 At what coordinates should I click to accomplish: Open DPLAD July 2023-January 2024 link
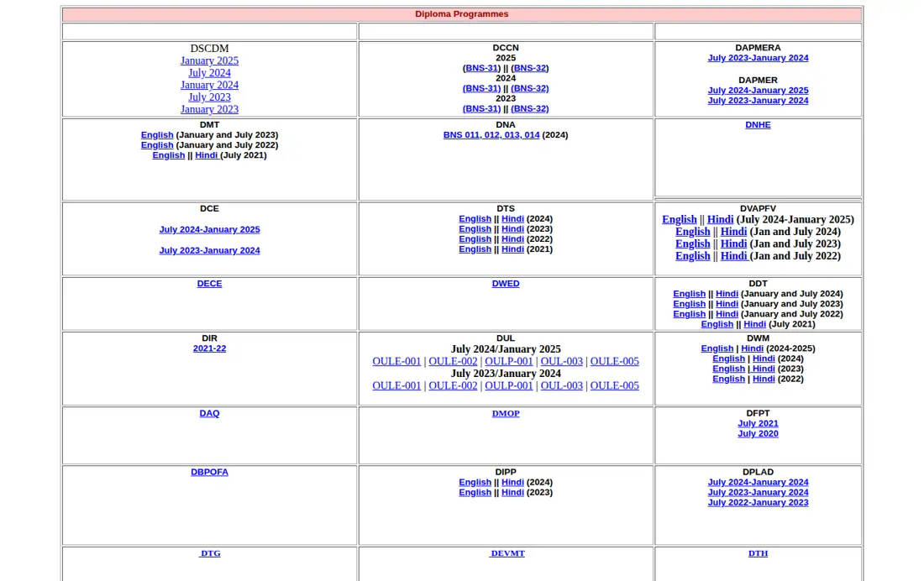[x=758, y=492]
